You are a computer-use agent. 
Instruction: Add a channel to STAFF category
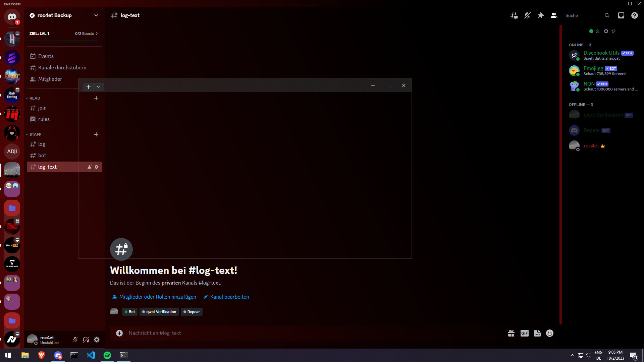click(x=96, y=134)
